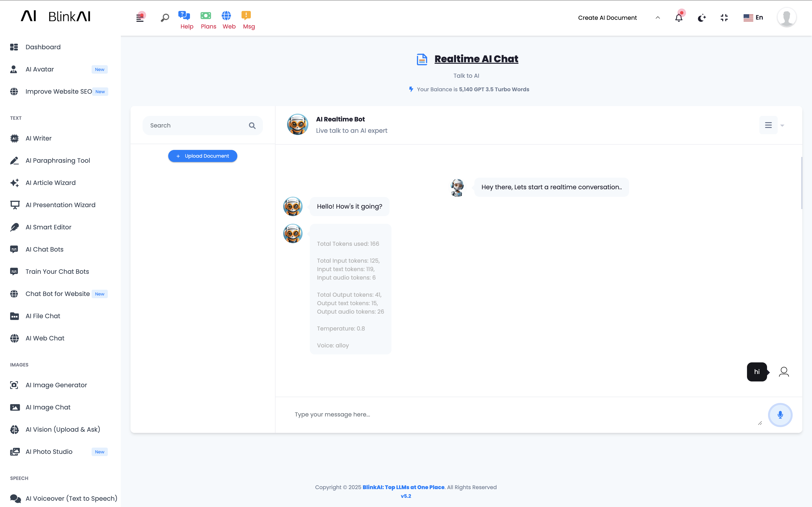Click the Upload Document button
This screenshot has height=507, width=812.
pyautogui.click(x=202, y=156)
